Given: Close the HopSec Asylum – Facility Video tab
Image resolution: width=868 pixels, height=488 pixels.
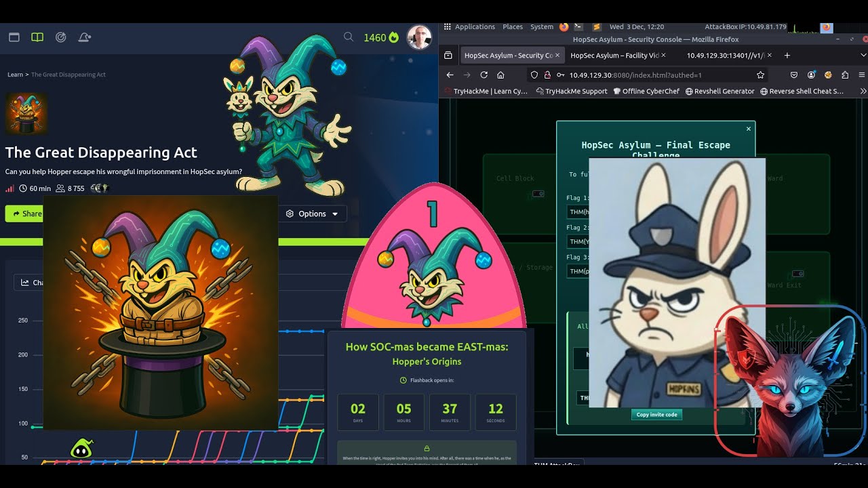Looking at the screenshot, I should [663, 55].
